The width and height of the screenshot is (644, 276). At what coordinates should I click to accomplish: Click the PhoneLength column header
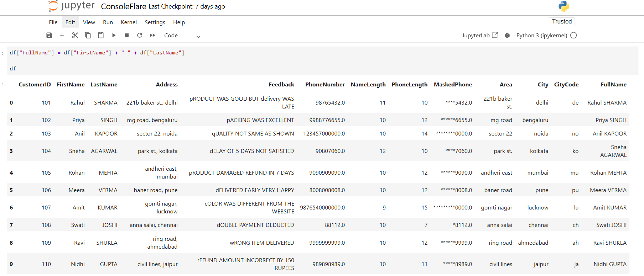point(410,84)
